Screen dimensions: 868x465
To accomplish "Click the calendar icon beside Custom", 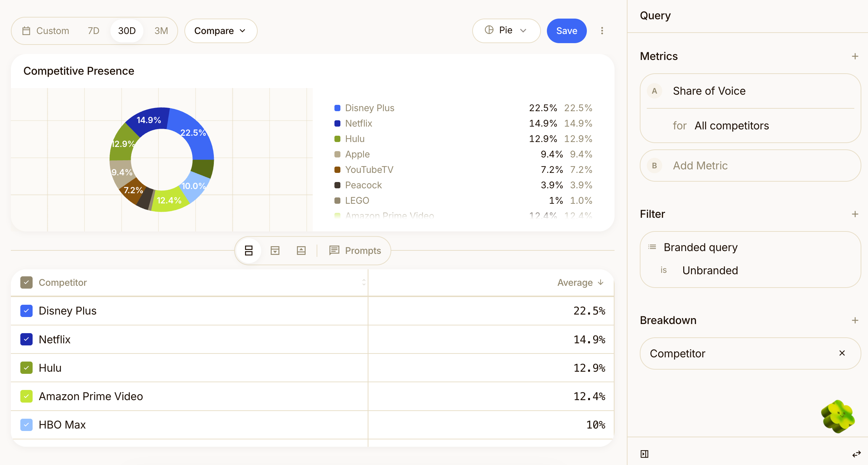I will tap(26, 31).
